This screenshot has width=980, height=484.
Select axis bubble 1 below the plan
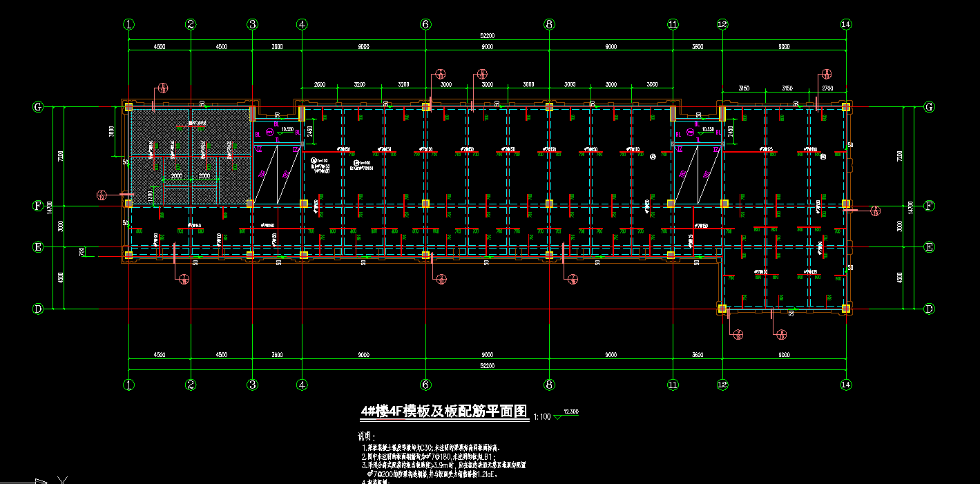pyautogui.click(x=128, y=385)
